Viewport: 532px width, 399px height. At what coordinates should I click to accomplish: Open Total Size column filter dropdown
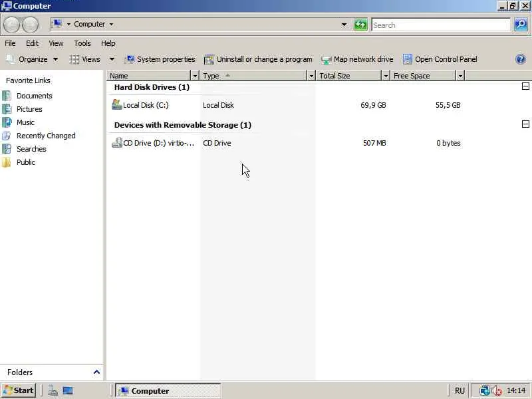coord(386,76)
